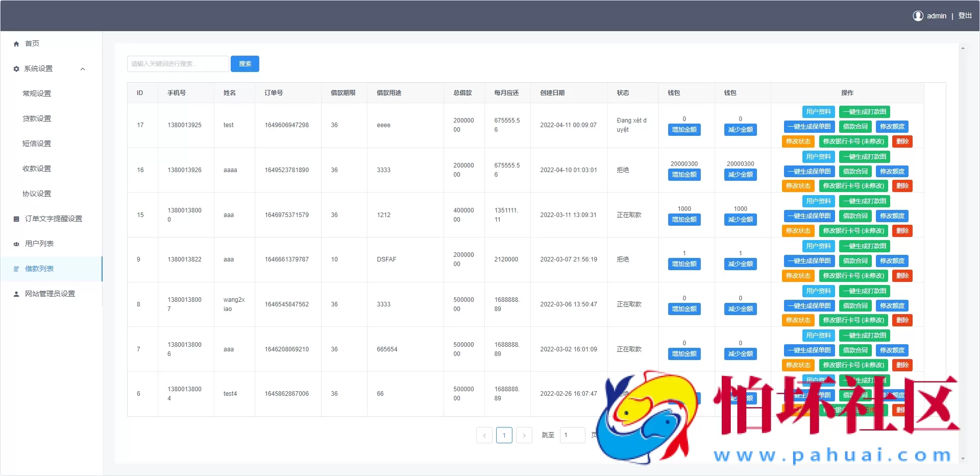Delete the loan record with ID 16
The height and width of the screenshot is (476, 980).
coord(902,186)
